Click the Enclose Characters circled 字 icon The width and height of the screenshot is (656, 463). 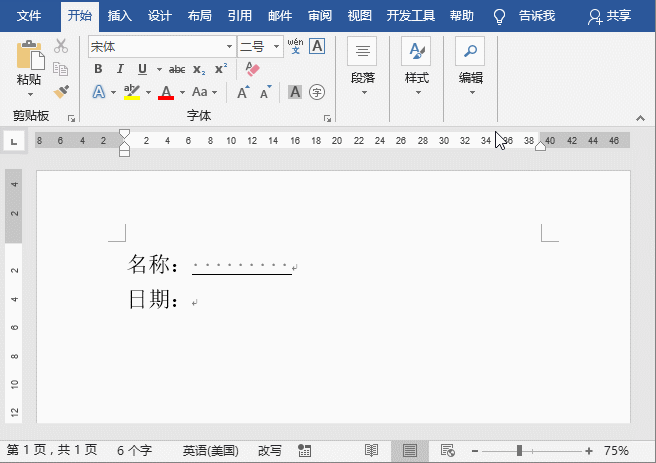pos(317,92)
